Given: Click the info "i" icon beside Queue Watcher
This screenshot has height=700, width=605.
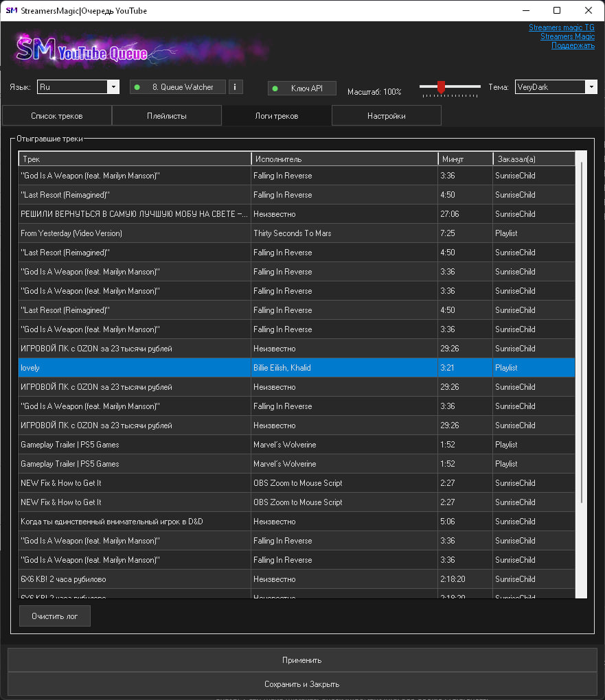Looking at the screenshot, I should (235, 87).
